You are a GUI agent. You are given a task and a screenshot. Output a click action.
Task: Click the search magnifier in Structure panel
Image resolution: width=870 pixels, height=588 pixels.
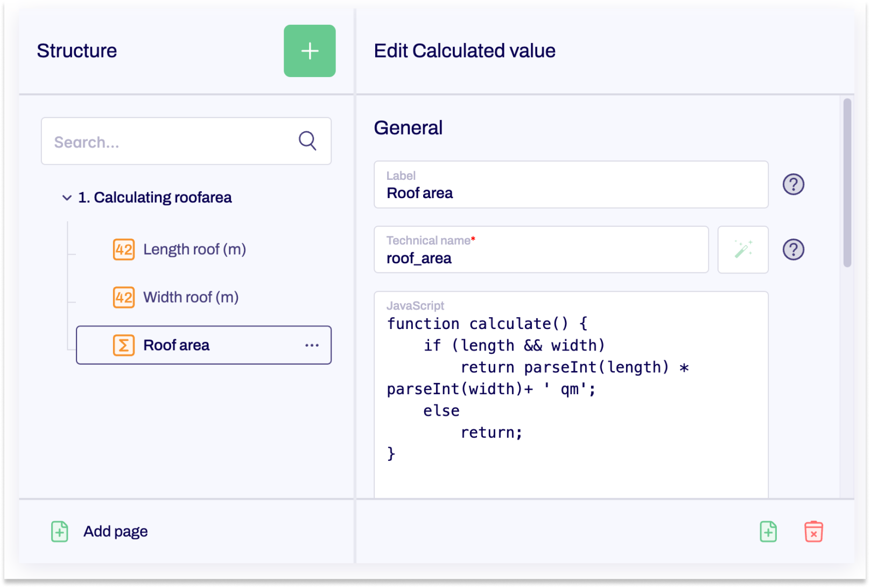pos(307,141)
